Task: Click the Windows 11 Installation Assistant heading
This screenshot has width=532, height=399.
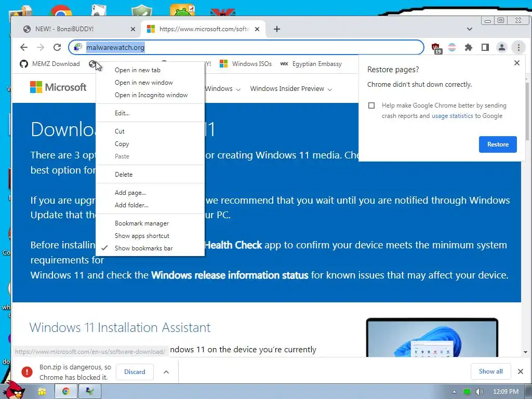Action: (120, 327)
